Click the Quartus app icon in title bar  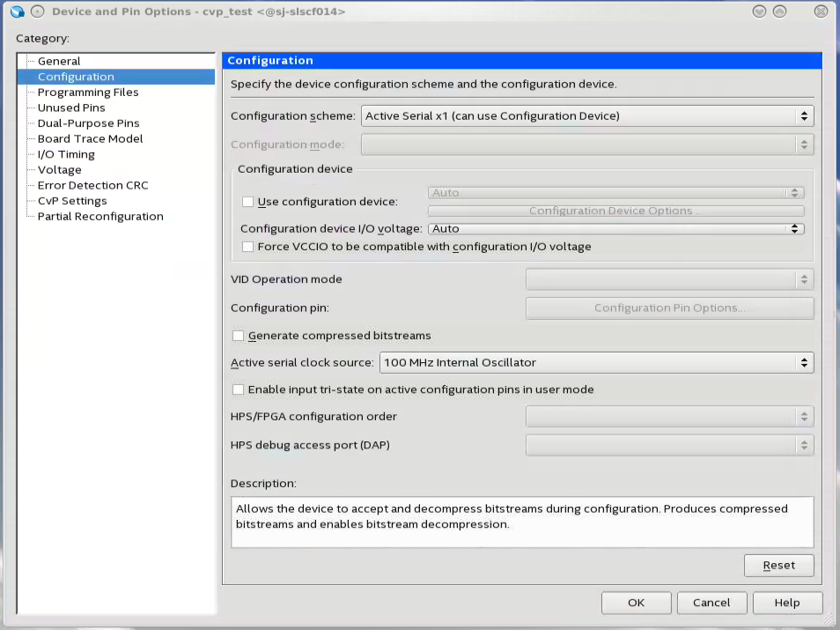pyautogui.click(x=17, y=11)
